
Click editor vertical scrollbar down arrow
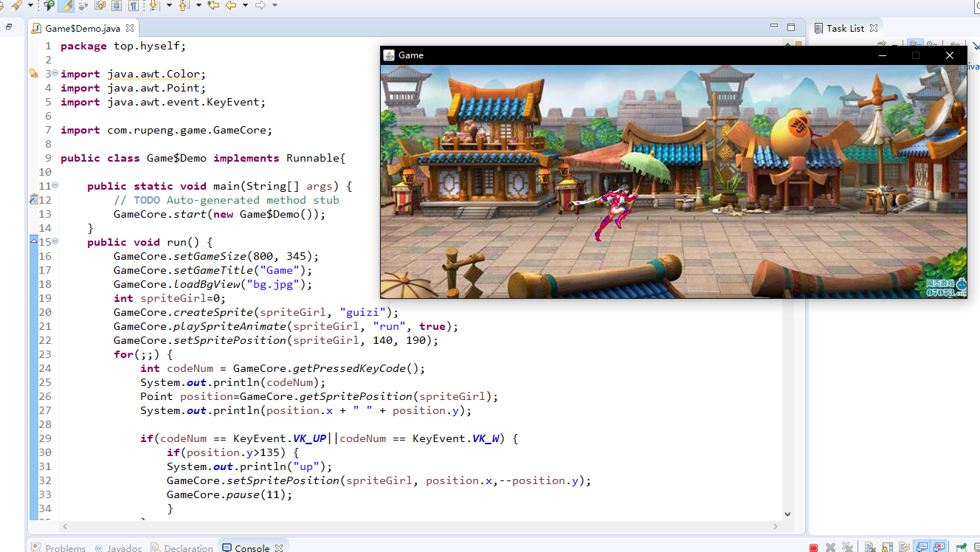point(787,514)
